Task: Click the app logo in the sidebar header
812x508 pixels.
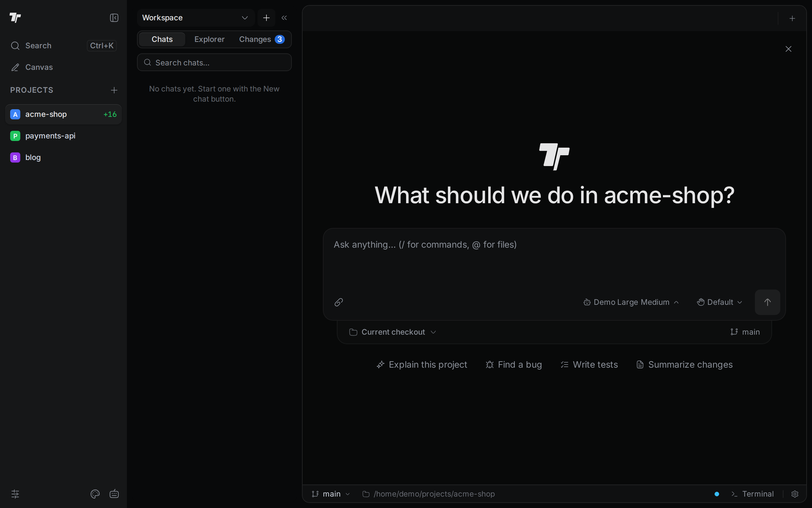Action: 15,17
